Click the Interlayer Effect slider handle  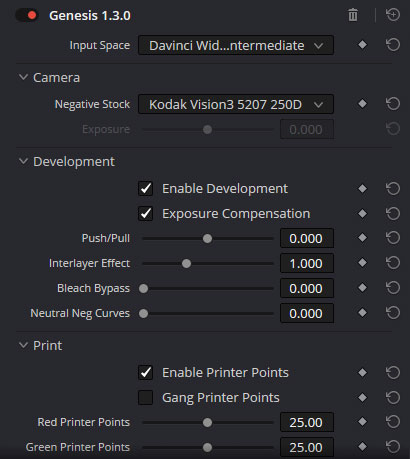186,264
